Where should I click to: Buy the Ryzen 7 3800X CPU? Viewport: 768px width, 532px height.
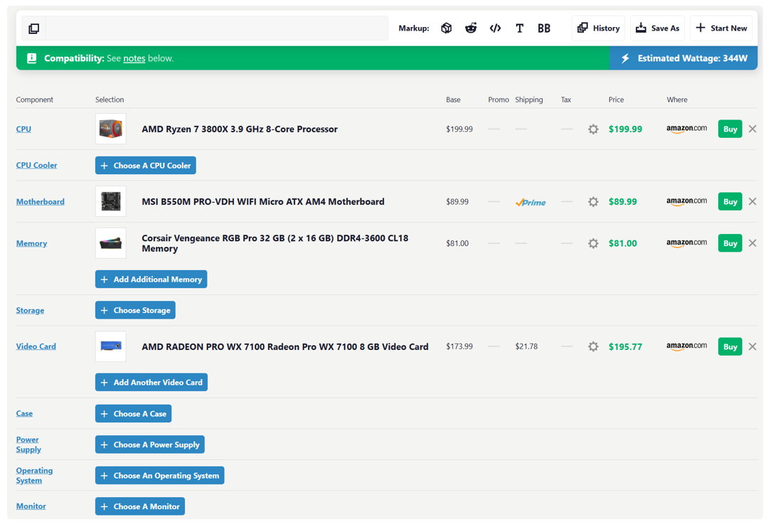click(x=730, y=129)
